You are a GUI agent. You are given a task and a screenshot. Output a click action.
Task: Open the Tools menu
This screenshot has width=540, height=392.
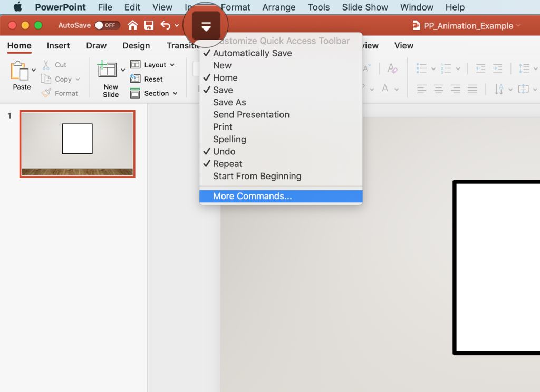coord(319,7)
